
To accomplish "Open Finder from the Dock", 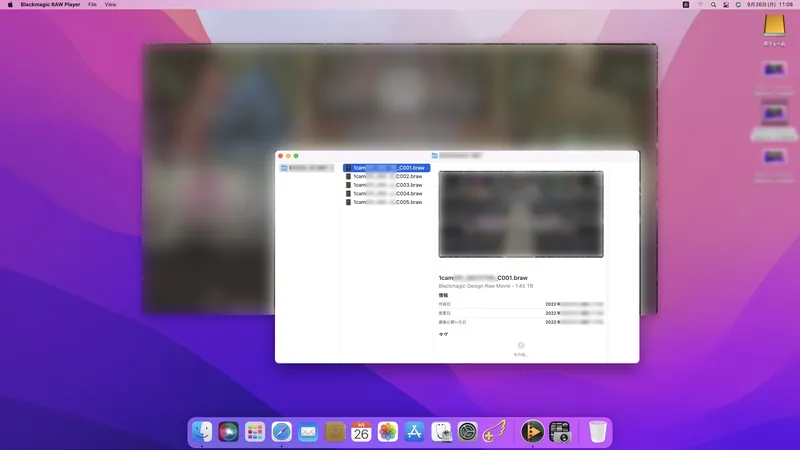I will 203,432.
